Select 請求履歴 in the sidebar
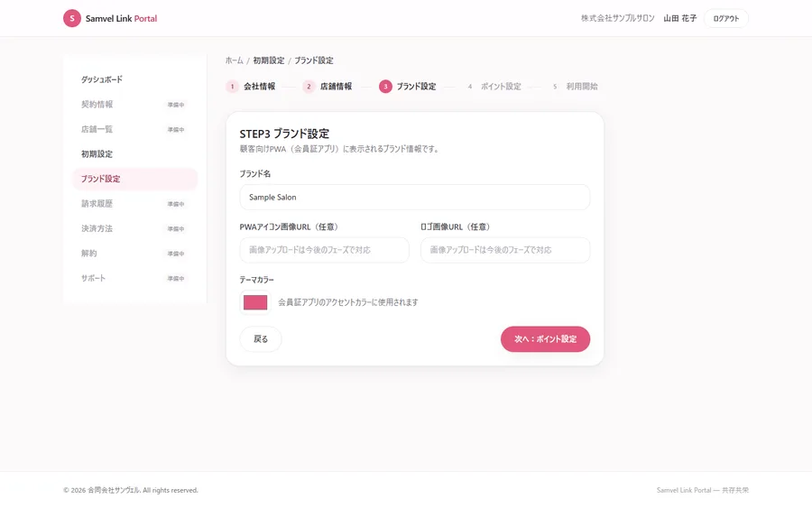Image resolution: width=812 pixels, height=508 pixels. click(134, 204)
